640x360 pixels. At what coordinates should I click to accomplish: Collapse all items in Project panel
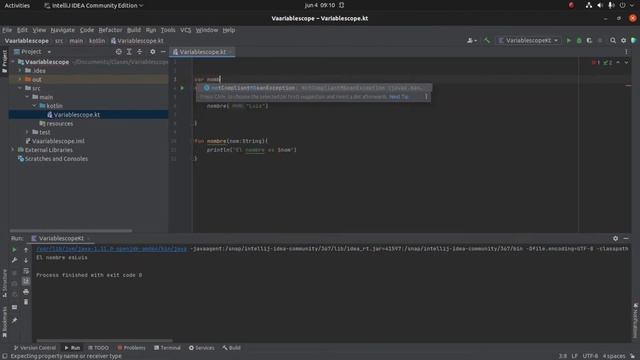(140, 52)
